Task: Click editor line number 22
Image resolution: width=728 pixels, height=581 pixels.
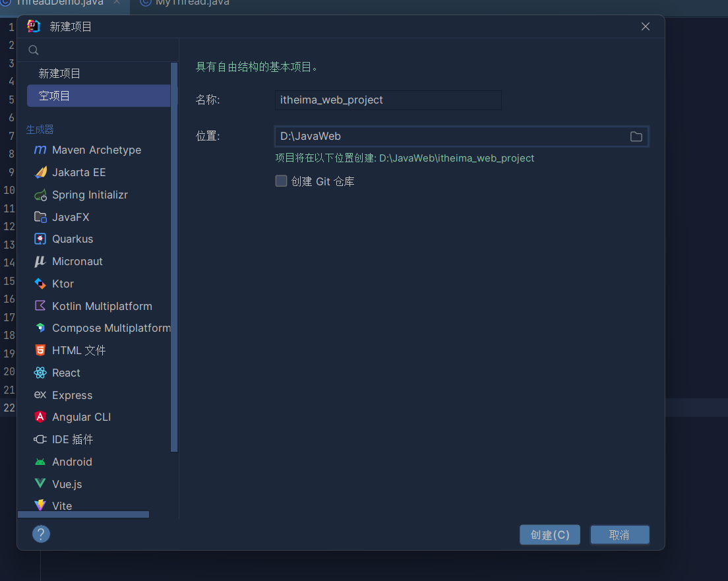Action: click(x=9, y=408)
